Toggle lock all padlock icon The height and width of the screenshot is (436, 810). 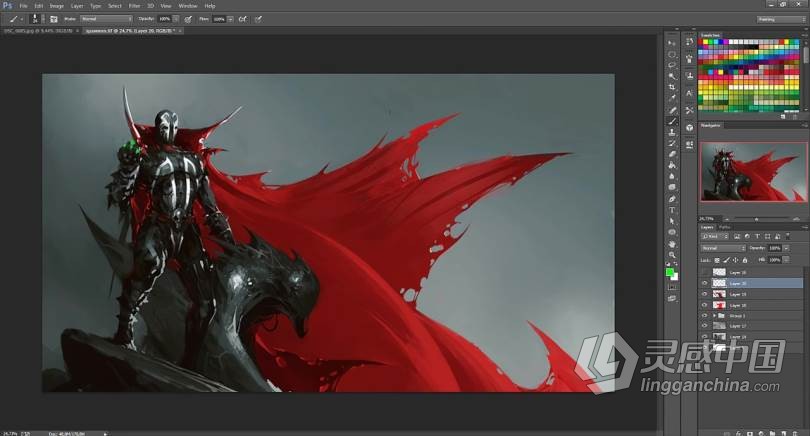745,260
